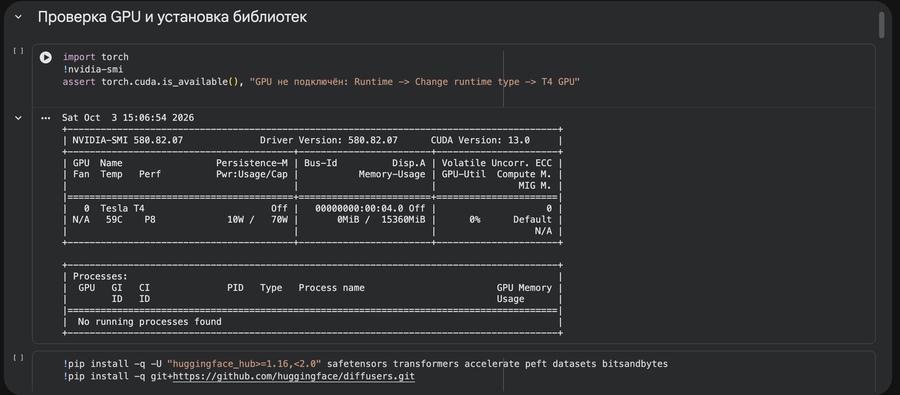Screen dimensions: 900x395
Task: Click the Driver Version: 580.82.07 text
Action: coord(329,140)
